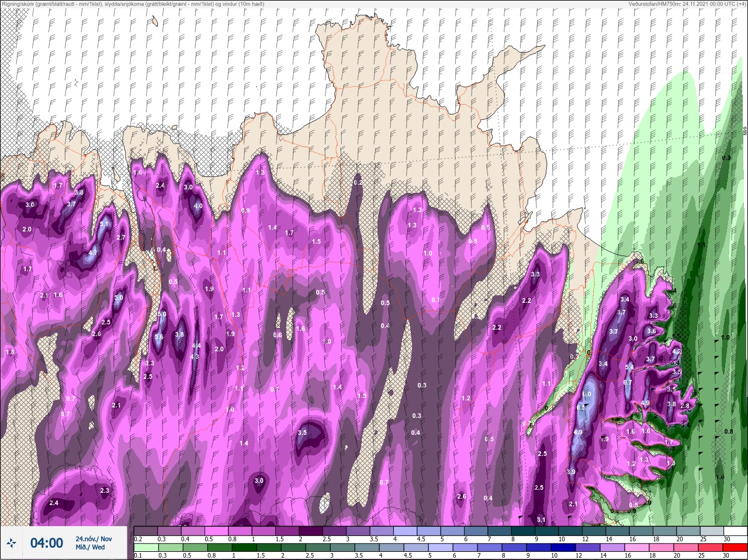This screenshot has width=748, height=560.
Task: Click the 04:00 forecast time display
Action: click(47, 543)
